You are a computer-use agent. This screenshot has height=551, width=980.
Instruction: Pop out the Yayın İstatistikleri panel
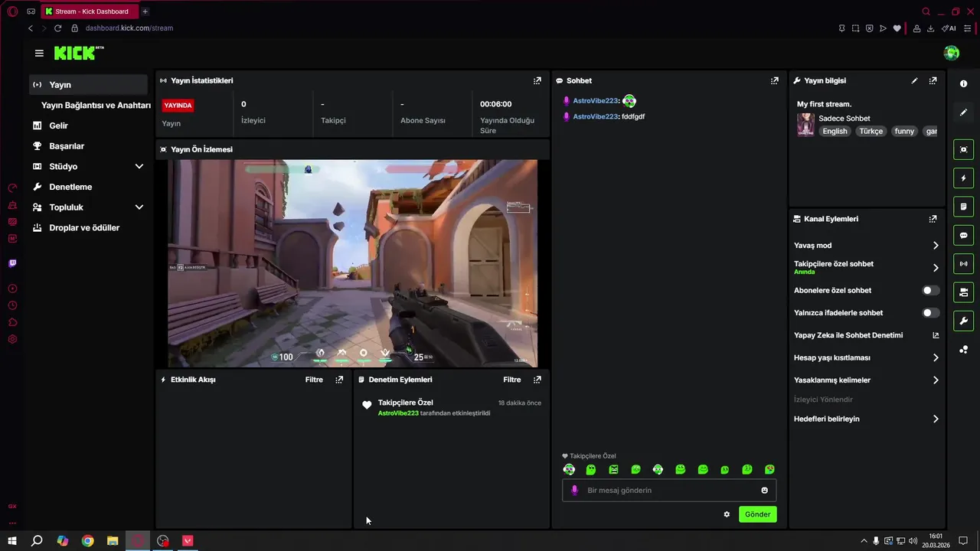click(537, 80)
